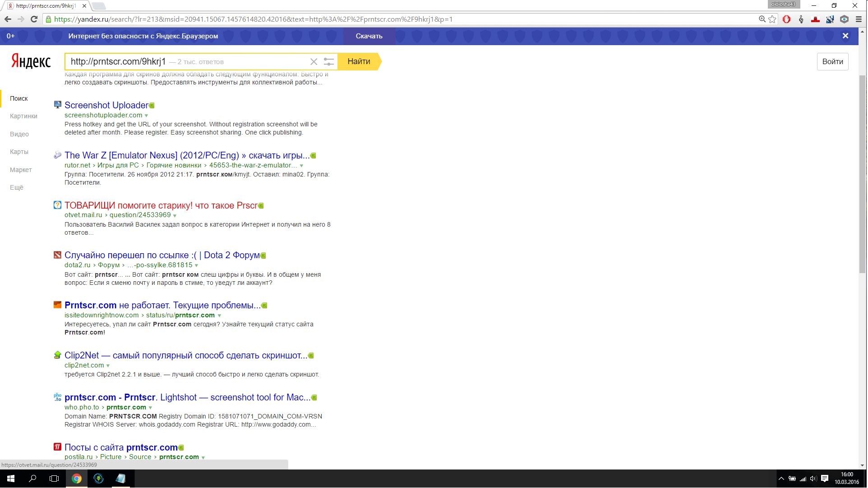Open dropdown arrow after otvet.mail.ru question URL
Image resolution: width=868 pixels, height=488 pixels.
click(175, 216)
